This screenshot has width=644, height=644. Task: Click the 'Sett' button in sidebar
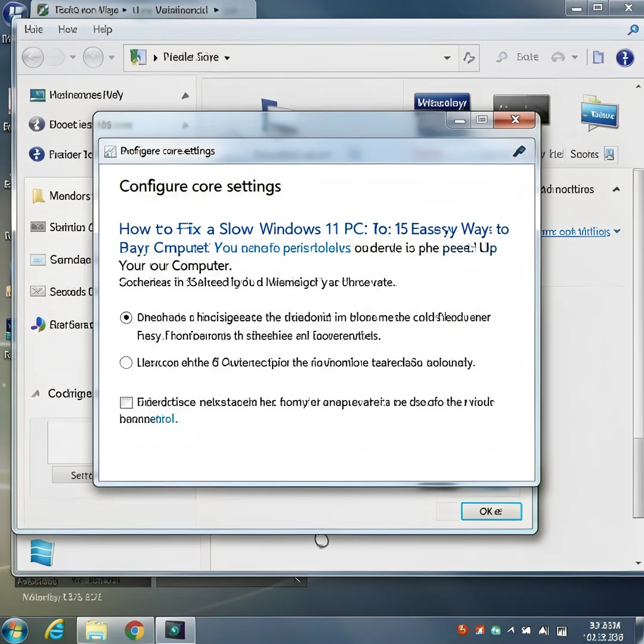[73, 475]
